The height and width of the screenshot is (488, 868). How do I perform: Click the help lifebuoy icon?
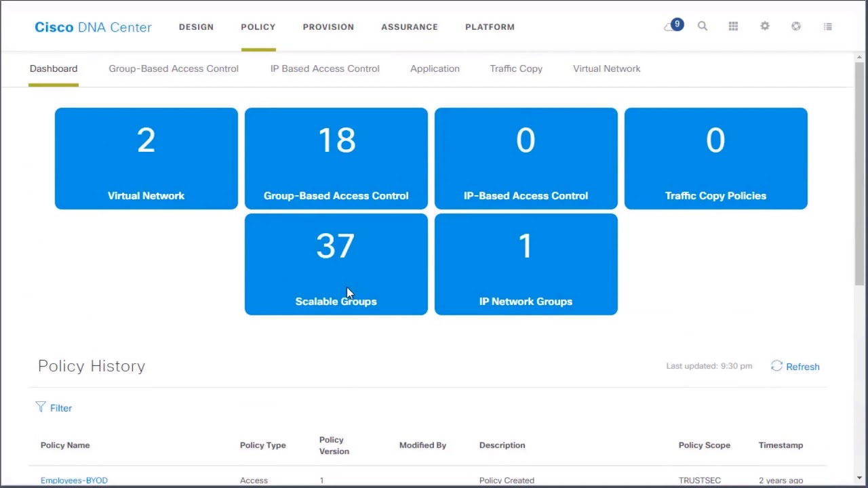coord(796,26)
